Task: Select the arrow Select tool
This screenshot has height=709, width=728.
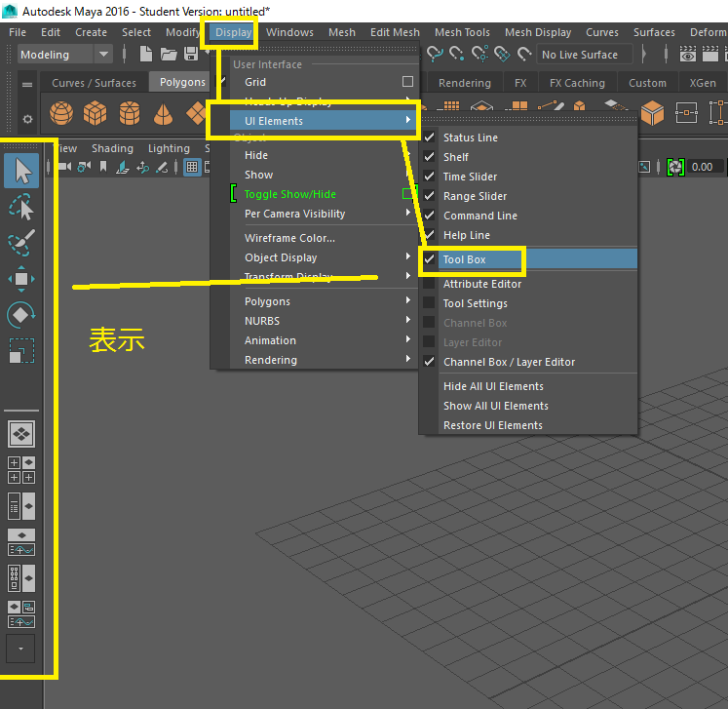Action: 21,172
